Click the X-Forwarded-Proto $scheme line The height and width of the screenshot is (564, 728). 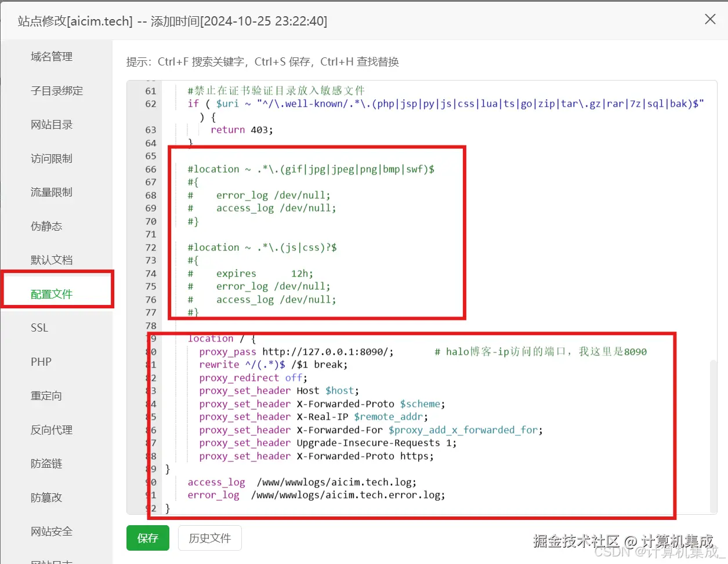[x=322, y=404]
